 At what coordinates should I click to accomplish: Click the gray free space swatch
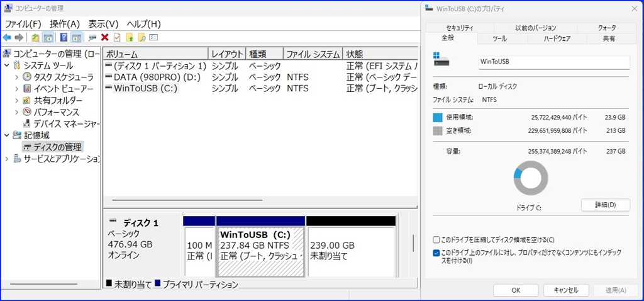click(x=438, y=131)
